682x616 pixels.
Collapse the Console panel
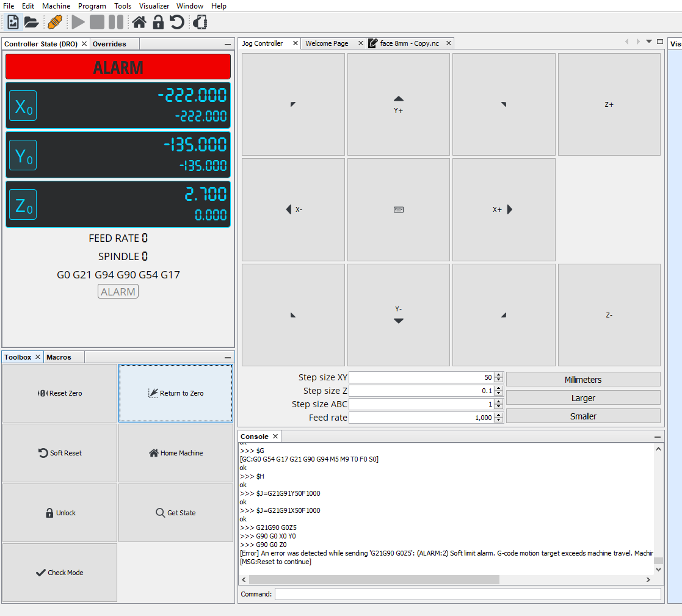click(x=658, y=436)
